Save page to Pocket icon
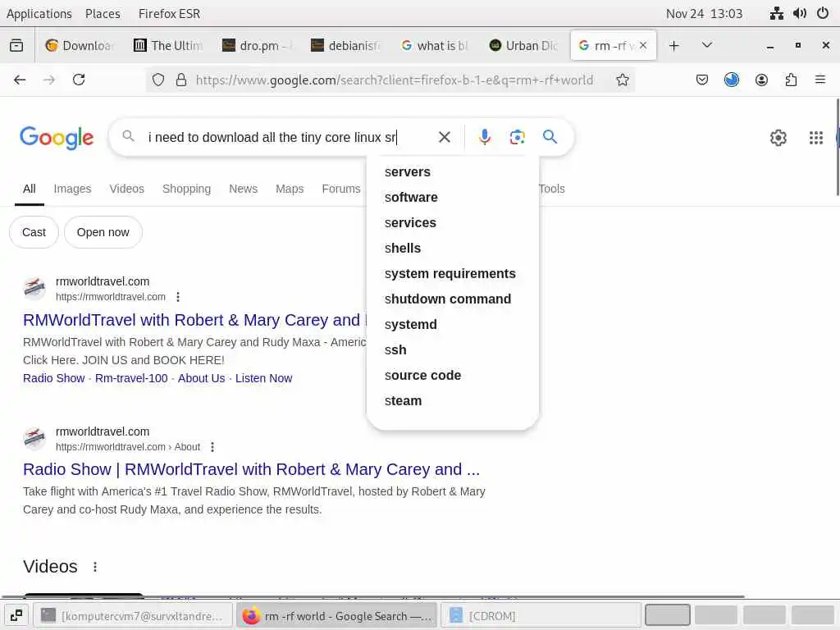Viewport: 840px width, 630px height. pos(702,80)
